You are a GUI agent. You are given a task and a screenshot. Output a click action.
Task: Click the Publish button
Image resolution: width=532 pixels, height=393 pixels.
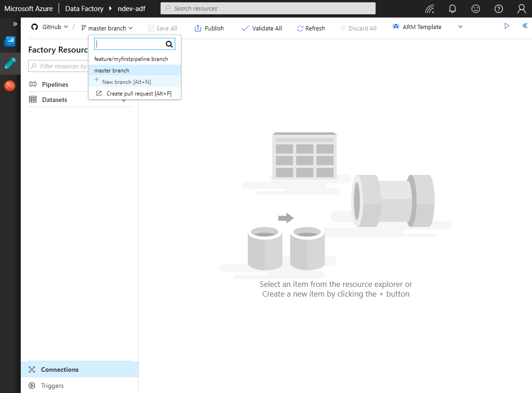(209, 28)
